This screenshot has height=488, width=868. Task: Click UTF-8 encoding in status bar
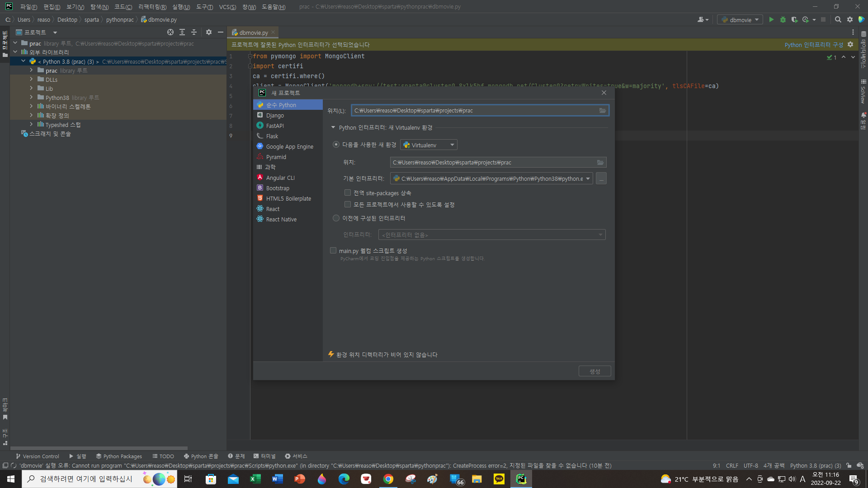751,465
